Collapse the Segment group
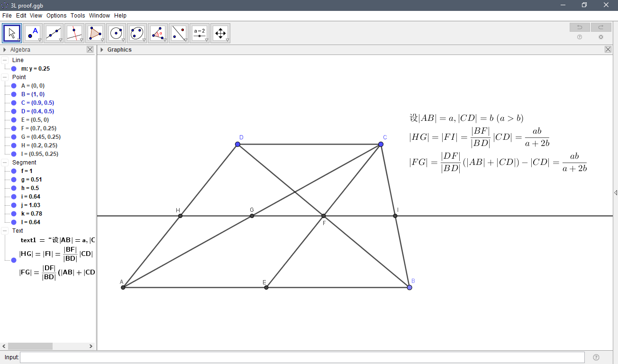This screenshot has height=364, width=618. (4, 162)
